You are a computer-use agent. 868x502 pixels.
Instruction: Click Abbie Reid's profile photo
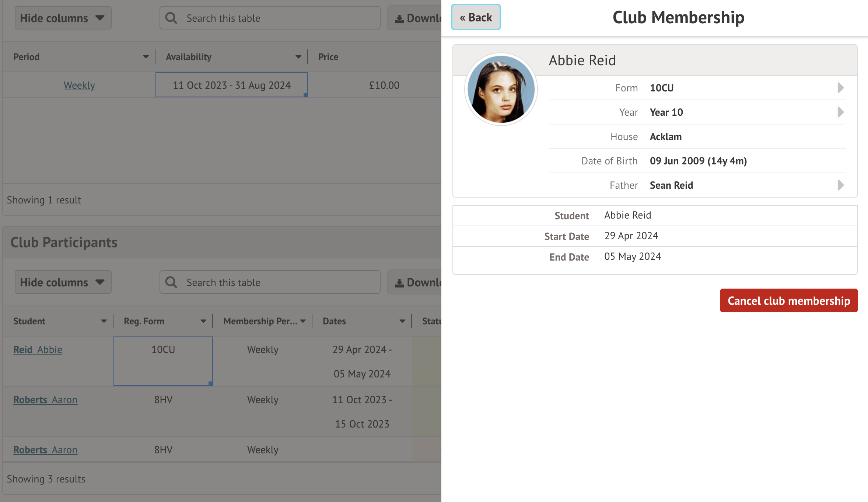point(501,89)
